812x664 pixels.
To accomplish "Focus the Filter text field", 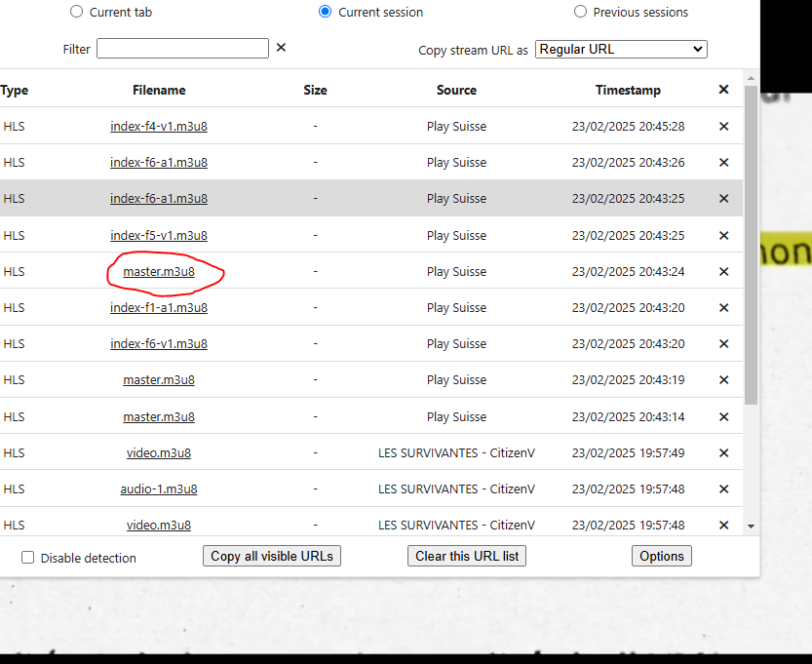I will tap(183, 48).
